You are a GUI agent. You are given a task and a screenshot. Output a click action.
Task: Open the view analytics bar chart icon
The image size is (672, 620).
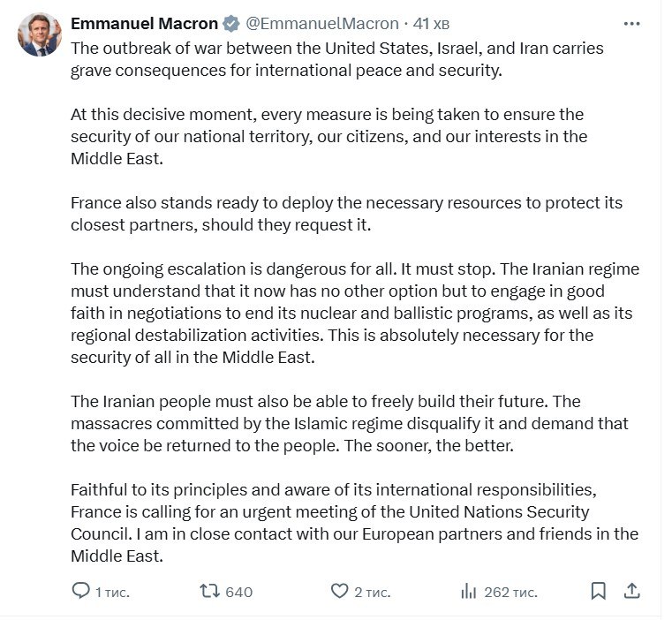(469, 591)
